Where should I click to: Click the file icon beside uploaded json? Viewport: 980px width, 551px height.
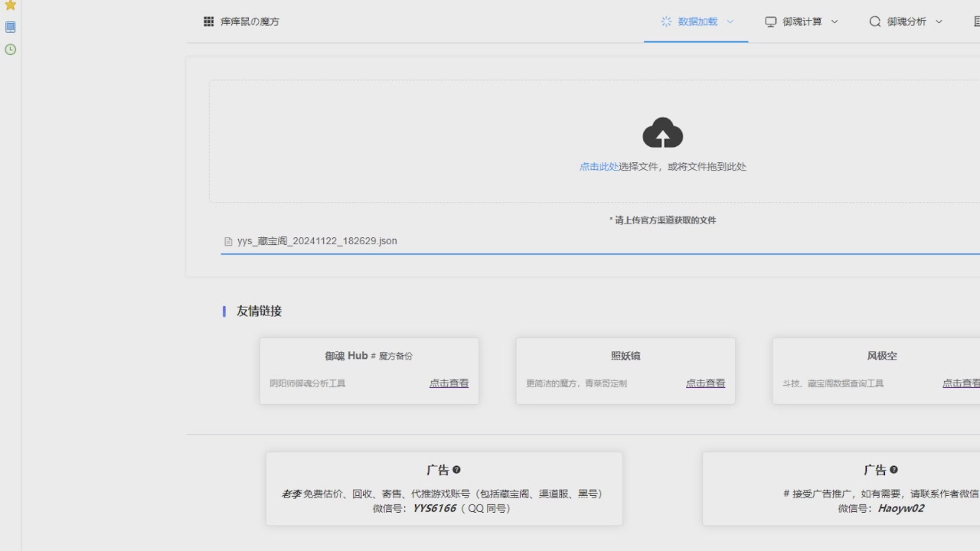[x=228, y=241]
